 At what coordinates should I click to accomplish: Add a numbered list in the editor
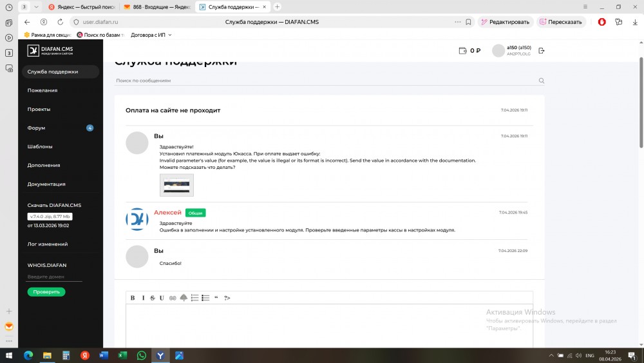pyautogui.click(x=194, y=298)
